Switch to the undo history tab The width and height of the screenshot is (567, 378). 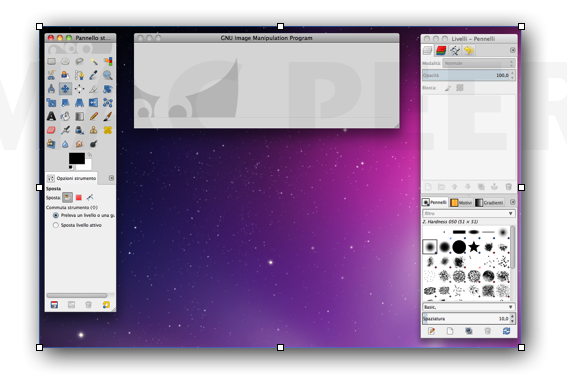[x=469, y=50]
